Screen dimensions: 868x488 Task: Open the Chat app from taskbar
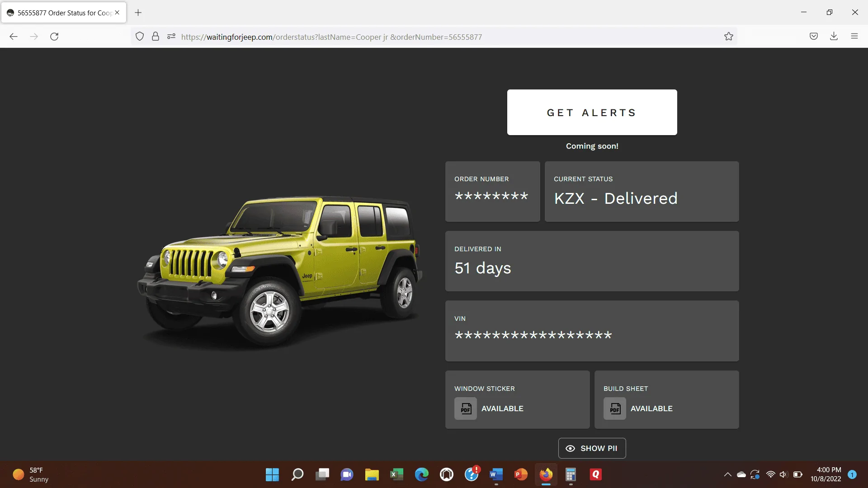[x=347, y=474]
